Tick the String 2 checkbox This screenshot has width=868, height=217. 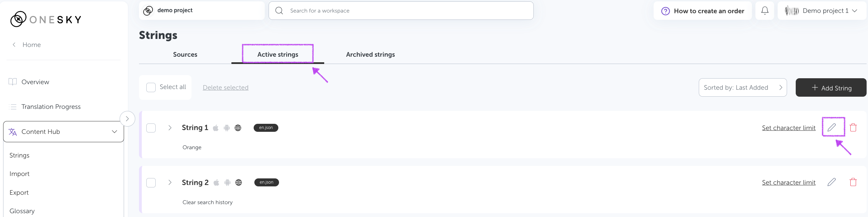click(151, 183)
